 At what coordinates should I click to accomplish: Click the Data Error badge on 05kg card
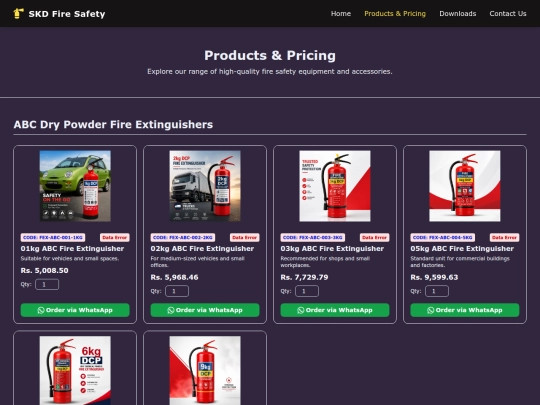[x=504, y=238]
